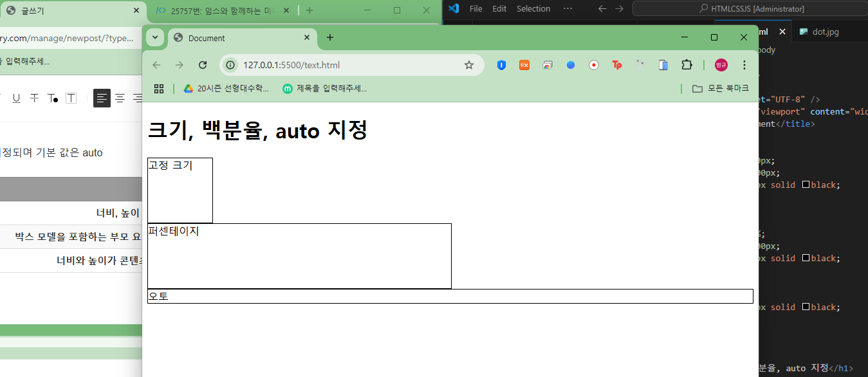Open the tab search dropdown in Chrome
The image size is (868, 377).
pos(155,37)
